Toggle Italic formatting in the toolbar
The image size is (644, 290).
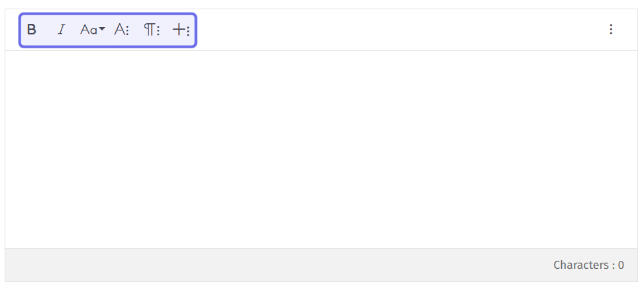click(61, 30)
